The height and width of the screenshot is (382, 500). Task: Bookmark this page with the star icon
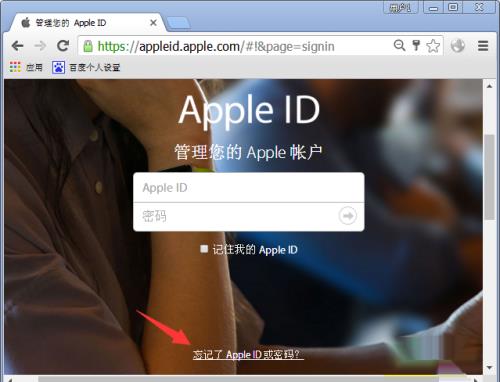[x=433, y=46]
